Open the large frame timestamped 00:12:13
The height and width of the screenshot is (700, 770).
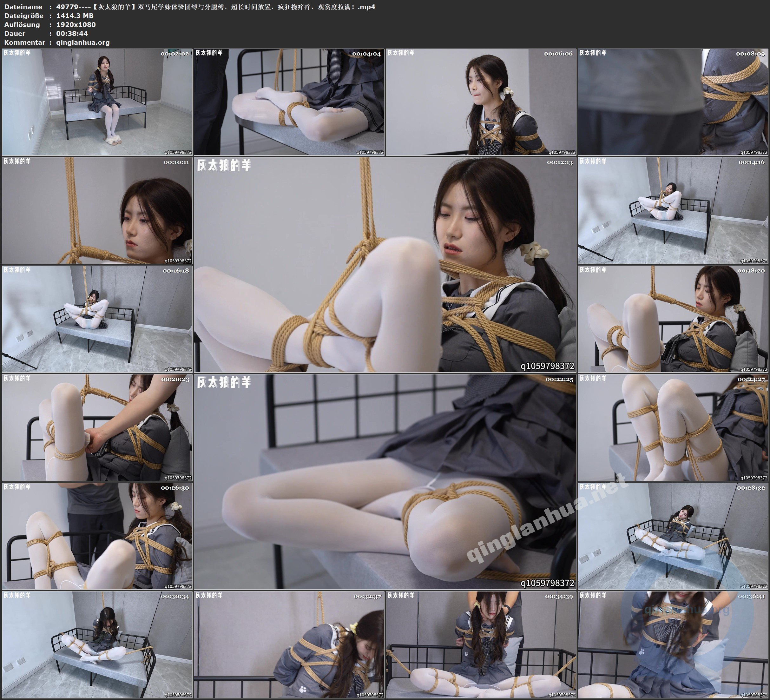click(385, 265)
